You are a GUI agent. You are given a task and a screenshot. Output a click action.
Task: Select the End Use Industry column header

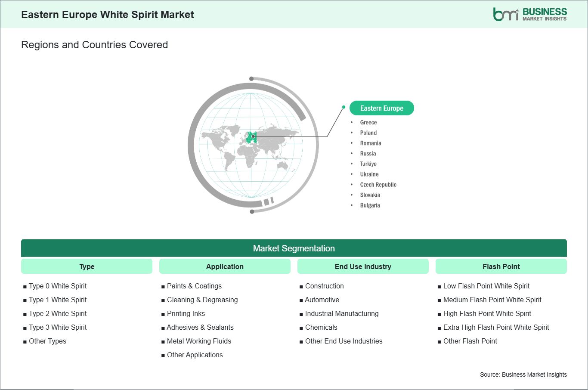tap(363, 266)
